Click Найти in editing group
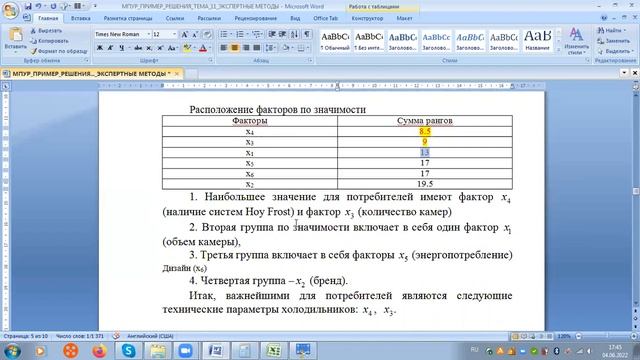 coord(611,31)
